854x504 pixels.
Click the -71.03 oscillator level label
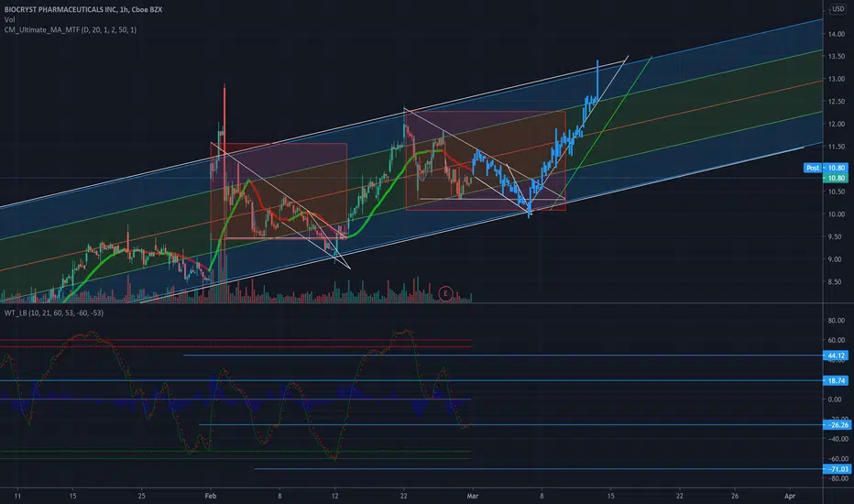click(x=836, y=469)
